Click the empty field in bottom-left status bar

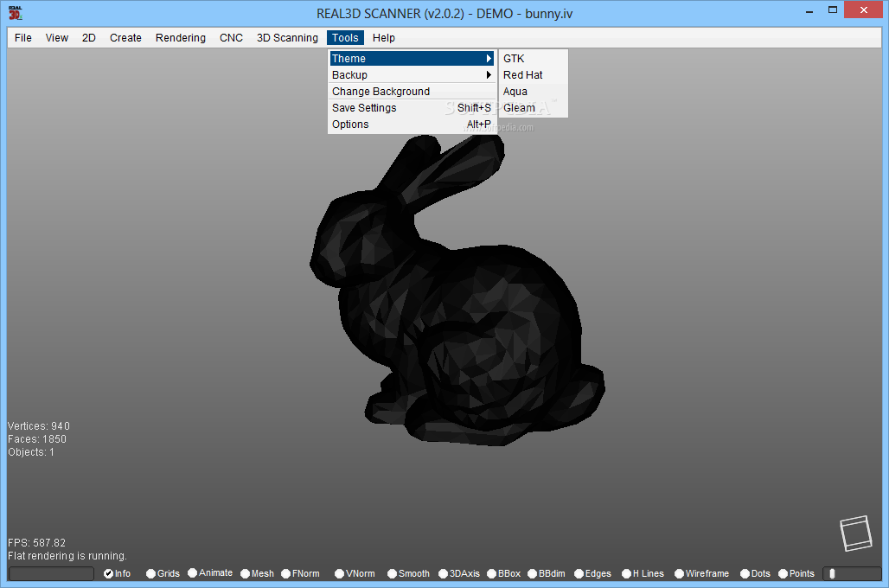click(52, 574)
